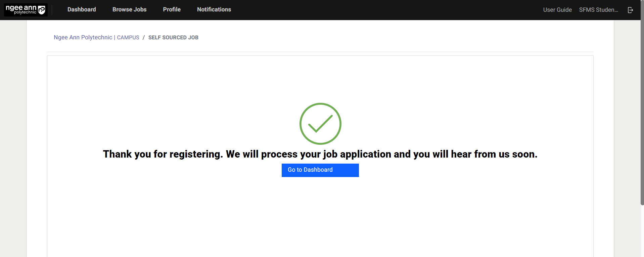Click the shield crest in the logo
This screenshot has height=257, width=644.
click(x=42, y=10)
